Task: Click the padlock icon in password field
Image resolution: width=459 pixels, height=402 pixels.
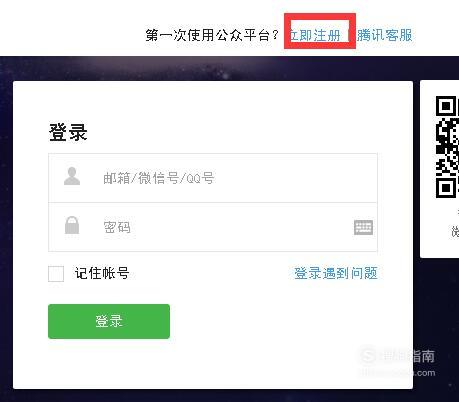Action: pos(72,225)
